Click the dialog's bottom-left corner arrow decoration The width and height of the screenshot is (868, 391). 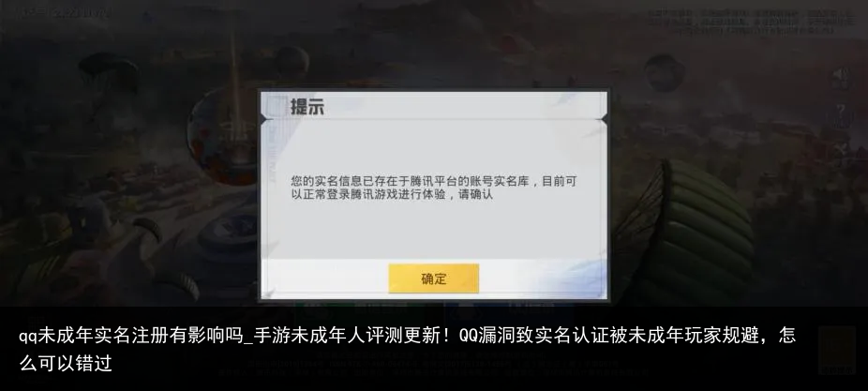[269, 292]
